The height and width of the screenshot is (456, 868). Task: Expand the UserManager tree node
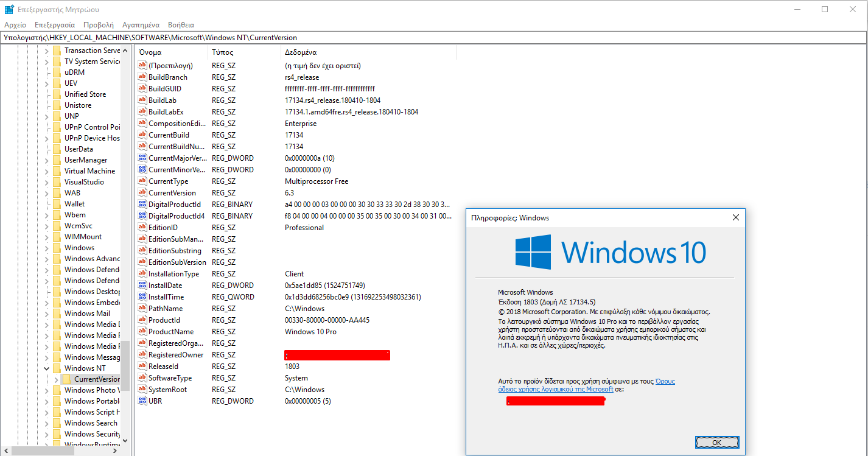coord(46,160)
